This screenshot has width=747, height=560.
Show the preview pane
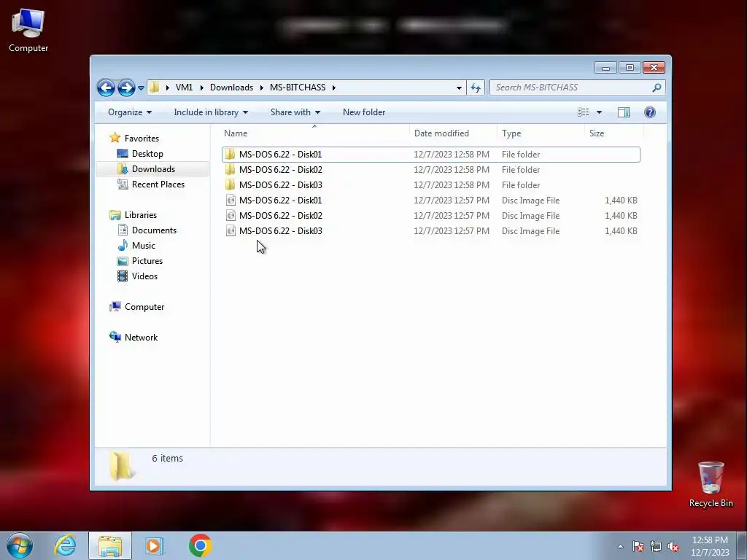pyautogui.click(x=624, y=112)
